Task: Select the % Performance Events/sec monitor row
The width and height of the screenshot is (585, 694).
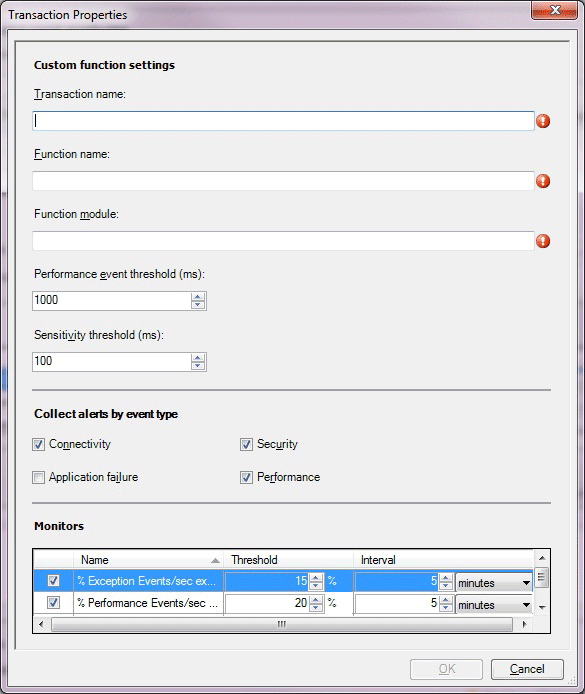Action: 283,603
